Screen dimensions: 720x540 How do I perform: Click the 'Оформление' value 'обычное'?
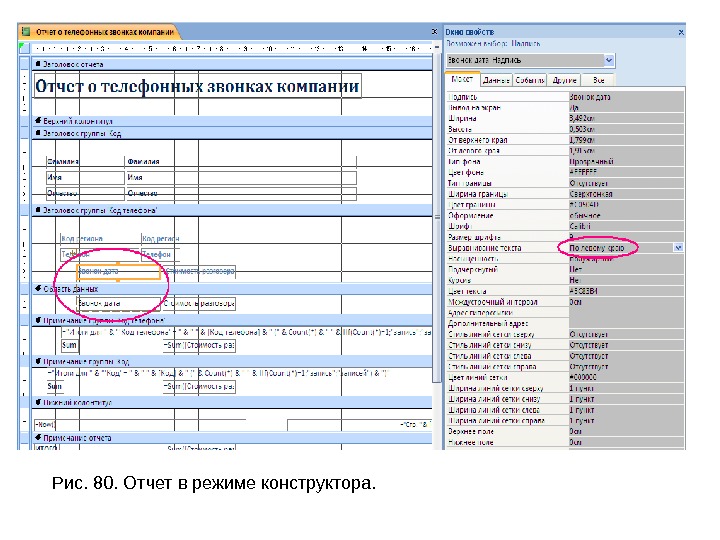click(x=626, y=216)
